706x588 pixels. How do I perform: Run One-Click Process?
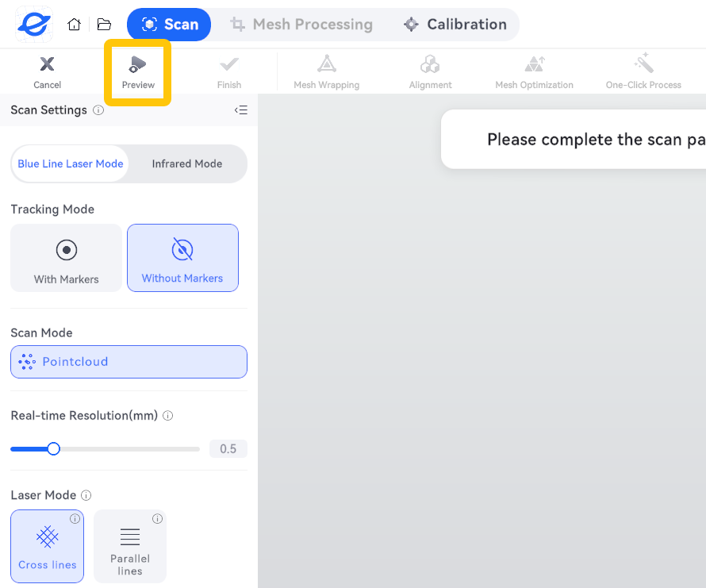click(643, 72)
